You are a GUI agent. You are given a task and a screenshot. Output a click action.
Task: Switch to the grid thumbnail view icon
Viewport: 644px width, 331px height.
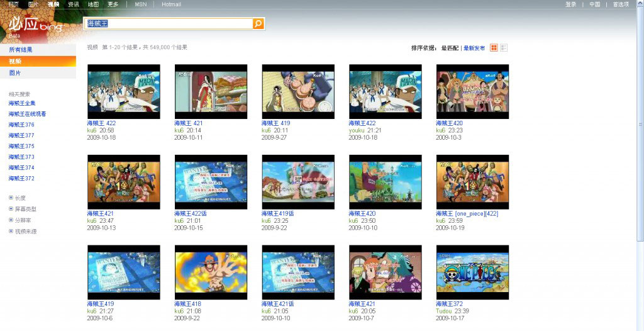(x=494, y=48)
